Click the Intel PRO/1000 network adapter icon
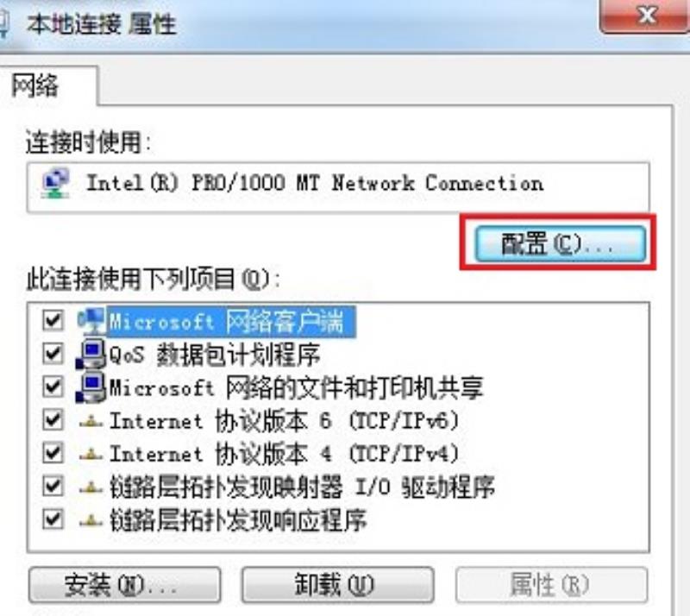 55,183
